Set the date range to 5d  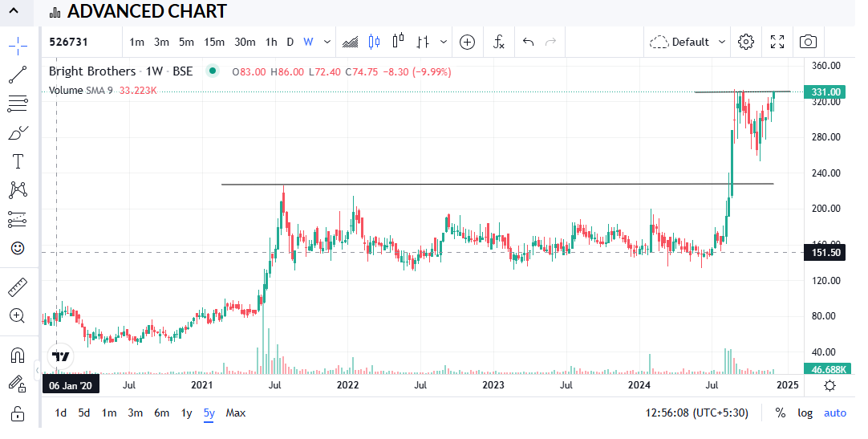pyautogui.click(x=84, y=413)
